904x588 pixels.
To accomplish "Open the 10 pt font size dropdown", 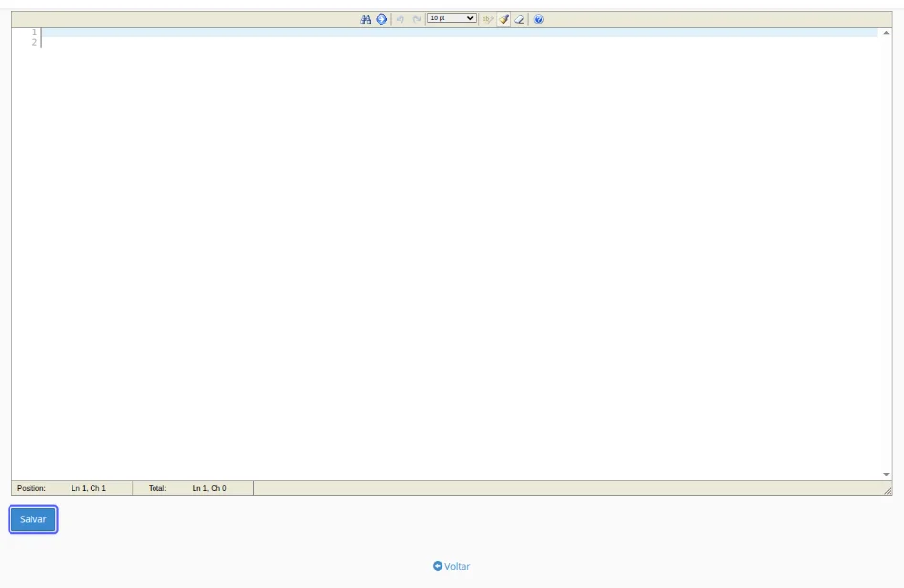I will tap(451, 18).
